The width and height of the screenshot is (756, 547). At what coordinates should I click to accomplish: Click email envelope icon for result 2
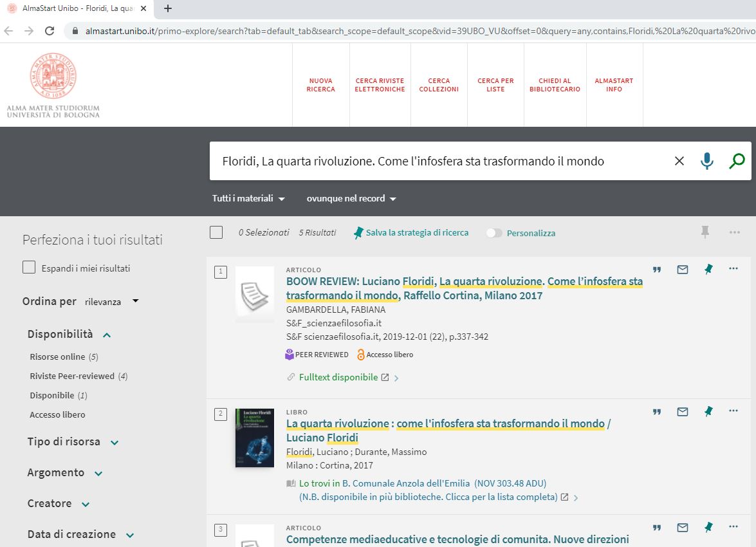(x=682, y=411)
